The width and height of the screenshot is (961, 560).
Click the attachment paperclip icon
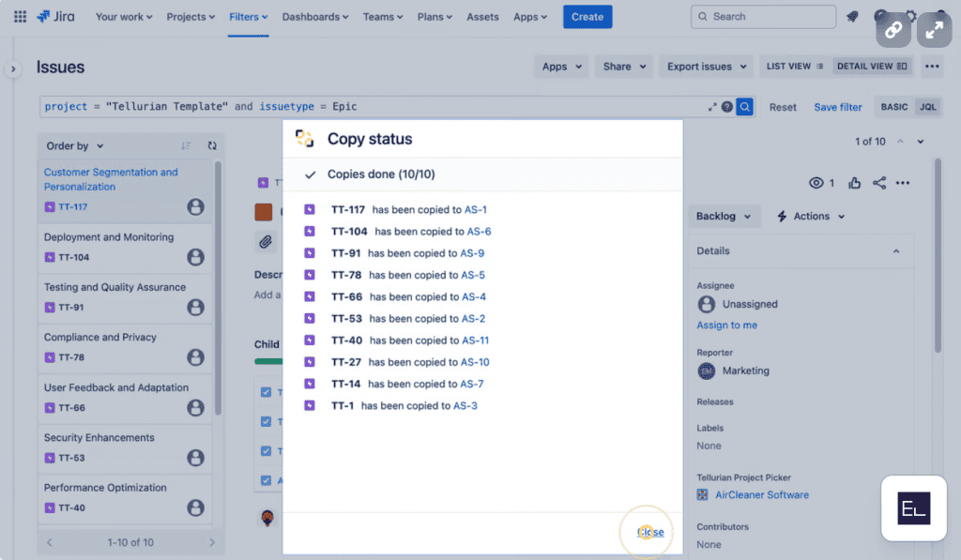[x=266, y=242]
